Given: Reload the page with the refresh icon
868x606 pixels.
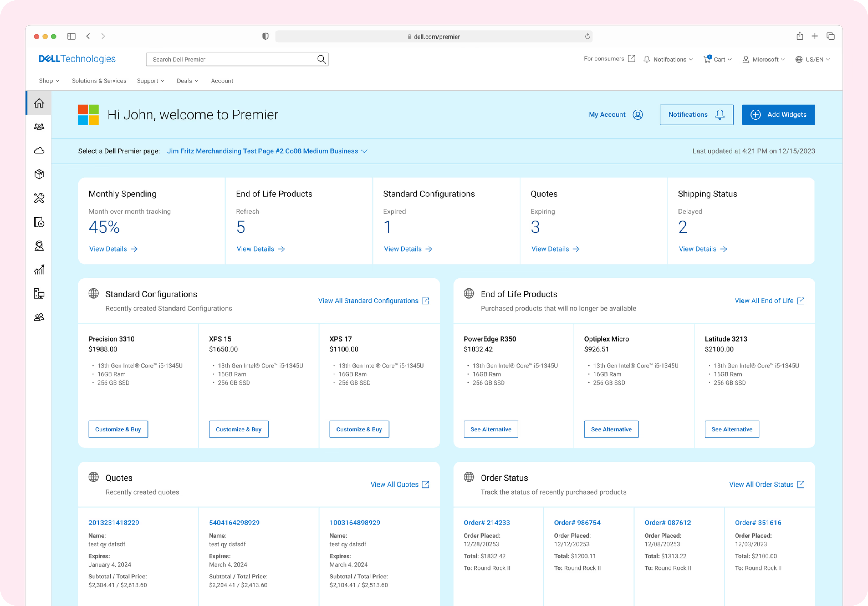Looking at the screenshot, I should click(587, 36).
